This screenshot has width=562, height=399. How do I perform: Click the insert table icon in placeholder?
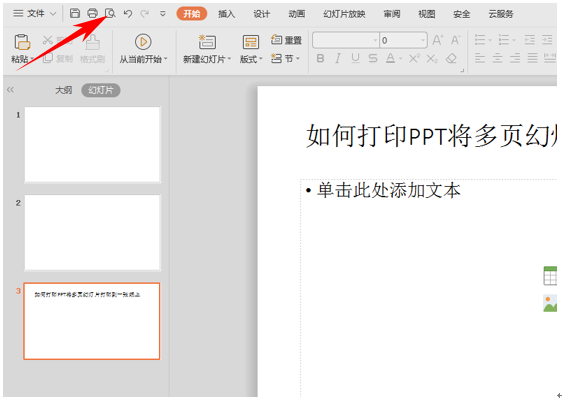pyautogui.click(x=550, y=276)
